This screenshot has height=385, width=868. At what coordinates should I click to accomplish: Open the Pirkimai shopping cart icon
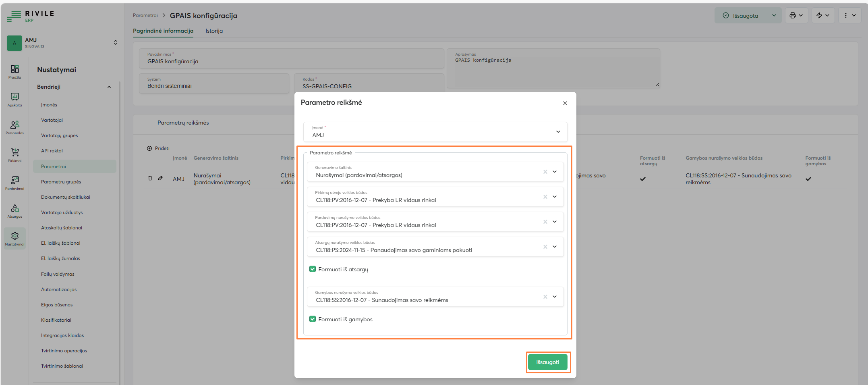click(x=15, y=155)
